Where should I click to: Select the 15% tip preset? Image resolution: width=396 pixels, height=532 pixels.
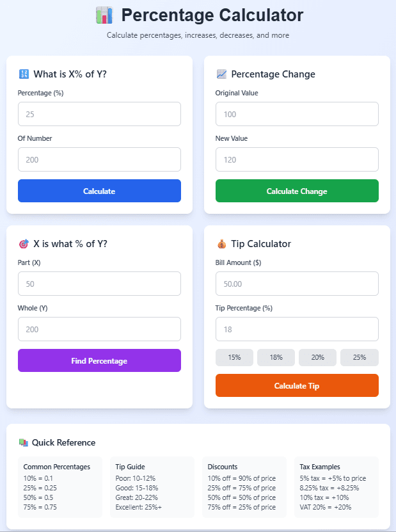pyautogui.click(x=234, y=357)
